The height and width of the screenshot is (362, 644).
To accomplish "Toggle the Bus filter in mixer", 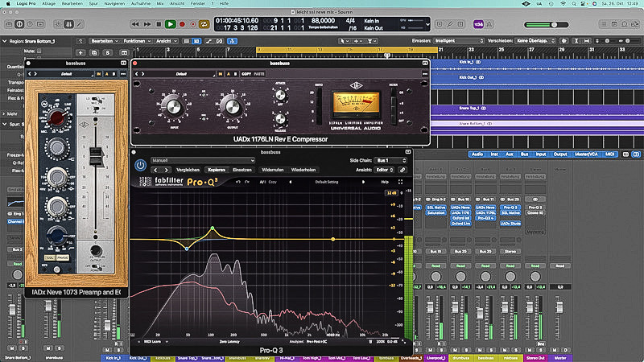I will click(x=525, y=154).
